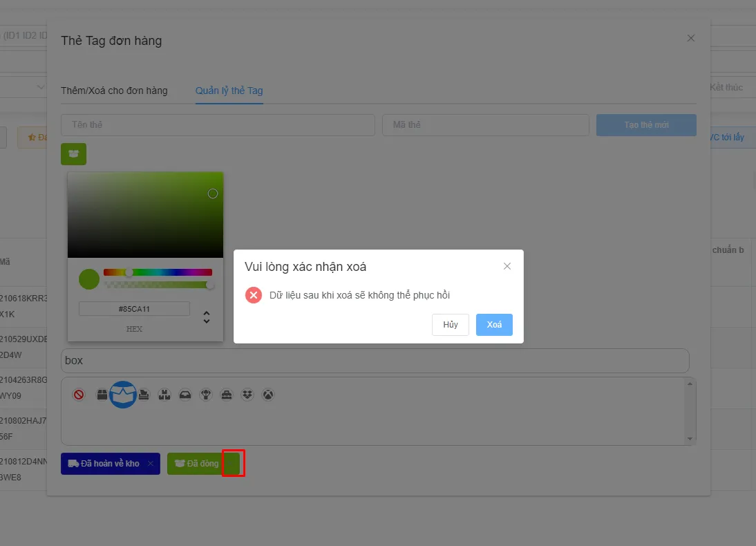
Task: Select the toolbox icon
Action: tap(227, 395)
